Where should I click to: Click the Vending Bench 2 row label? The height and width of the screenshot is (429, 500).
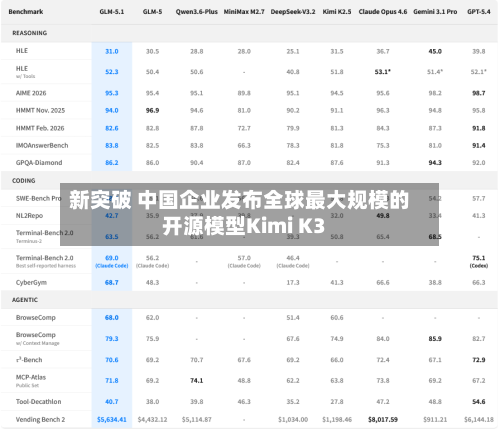click(x=40, y=419)
